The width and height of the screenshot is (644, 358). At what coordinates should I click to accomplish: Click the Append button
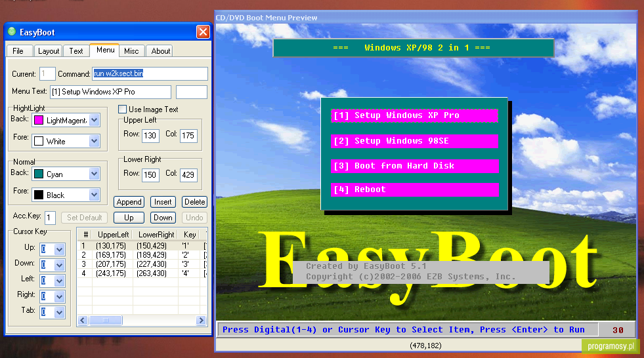tap(129, 202)
